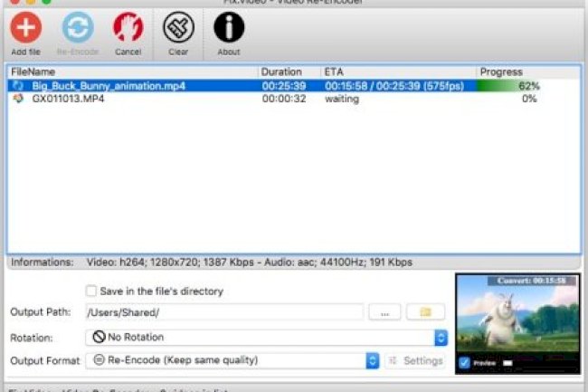Click the Rotation: label
Viewport: 588px width, 392px height.
click(x=32, y=338)
